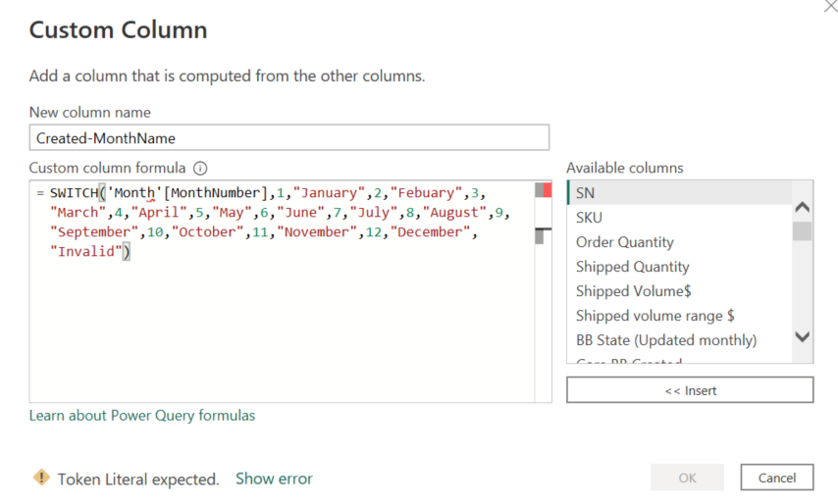Click the "Invalid" string in the formula
The height and width of the screenshot is (504, 838).
pyautogui.click(x=86, y=251)
